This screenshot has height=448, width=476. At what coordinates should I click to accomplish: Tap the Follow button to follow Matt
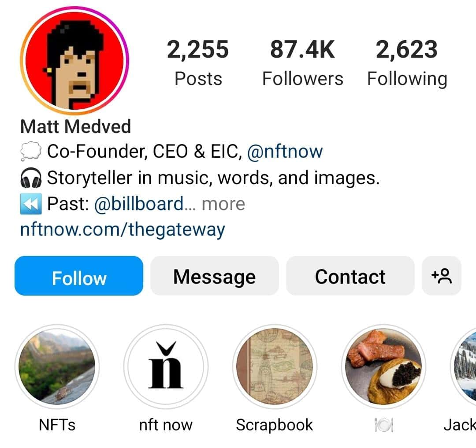pos(78,276)
